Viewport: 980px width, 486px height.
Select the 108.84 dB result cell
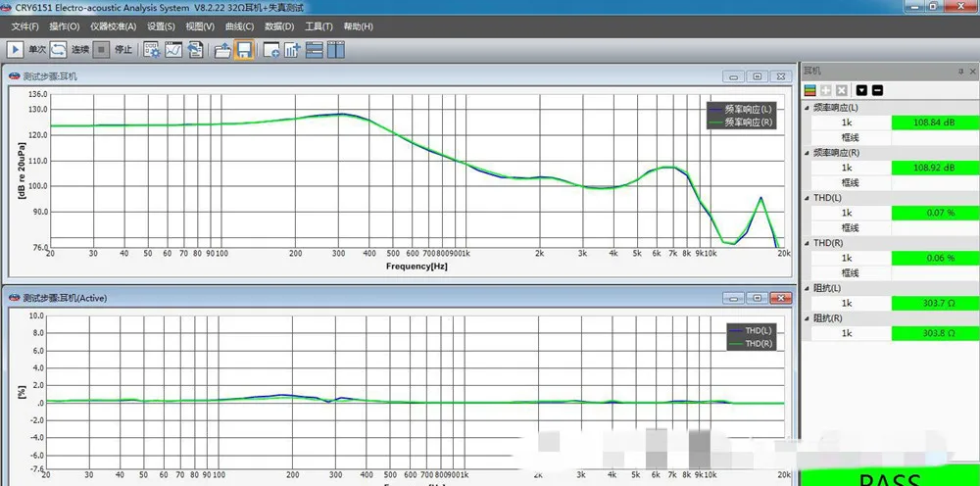pos(935,122)
